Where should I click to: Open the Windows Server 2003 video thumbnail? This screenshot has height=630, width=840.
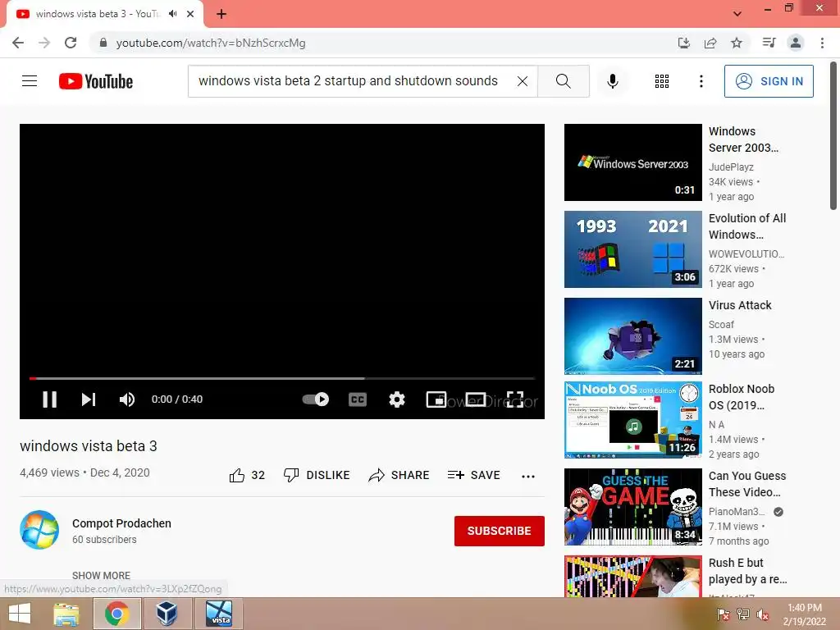point(632,162)
